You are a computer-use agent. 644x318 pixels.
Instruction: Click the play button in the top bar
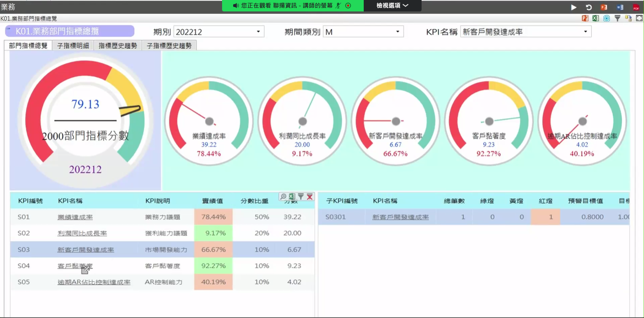point(574,7)
